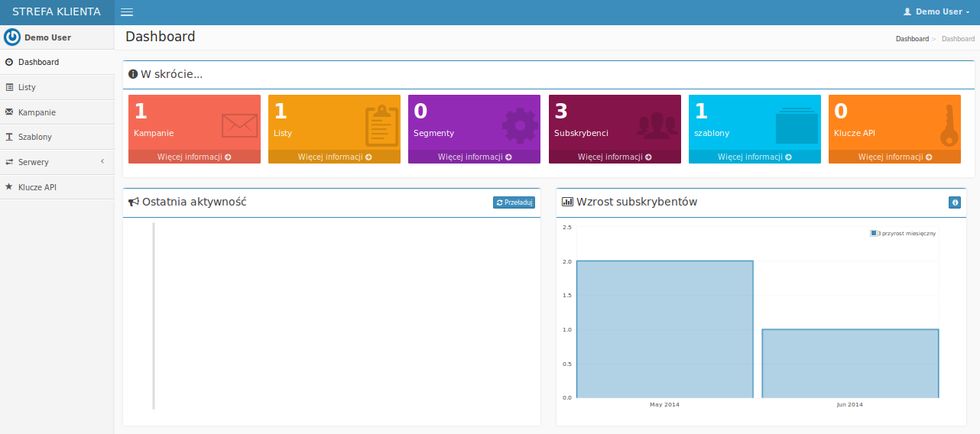
Task: Click the Listy card label
Action: (283, 133)
